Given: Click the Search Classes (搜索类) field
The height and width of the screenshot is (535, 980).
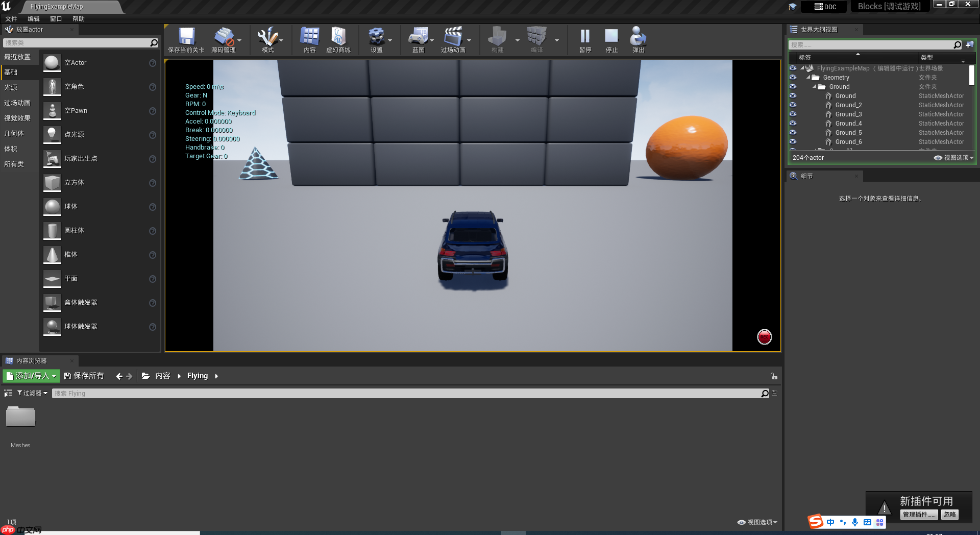Looking at the screenshot, I should tap(77, 43).
